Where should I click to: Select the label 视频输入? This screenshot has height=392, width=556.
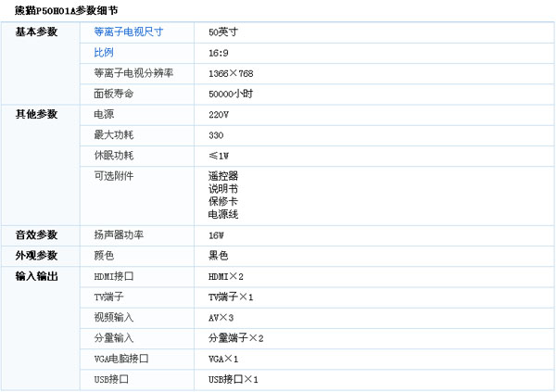(x=113, y=317)
